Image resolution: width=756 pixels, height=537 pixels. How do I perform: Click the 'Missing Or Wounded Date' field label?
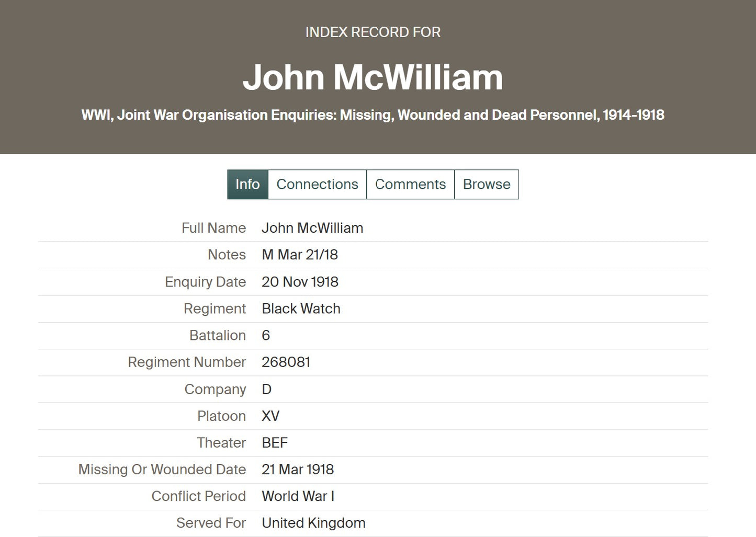coord(162,469)
